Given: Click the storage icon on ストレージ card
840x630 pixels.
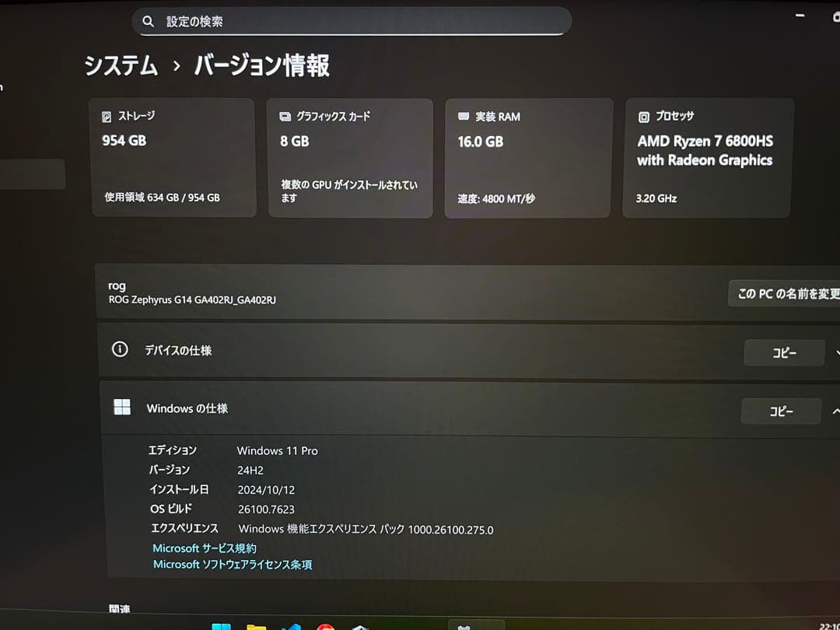Looking at the screenshot, I should point(107,115).
